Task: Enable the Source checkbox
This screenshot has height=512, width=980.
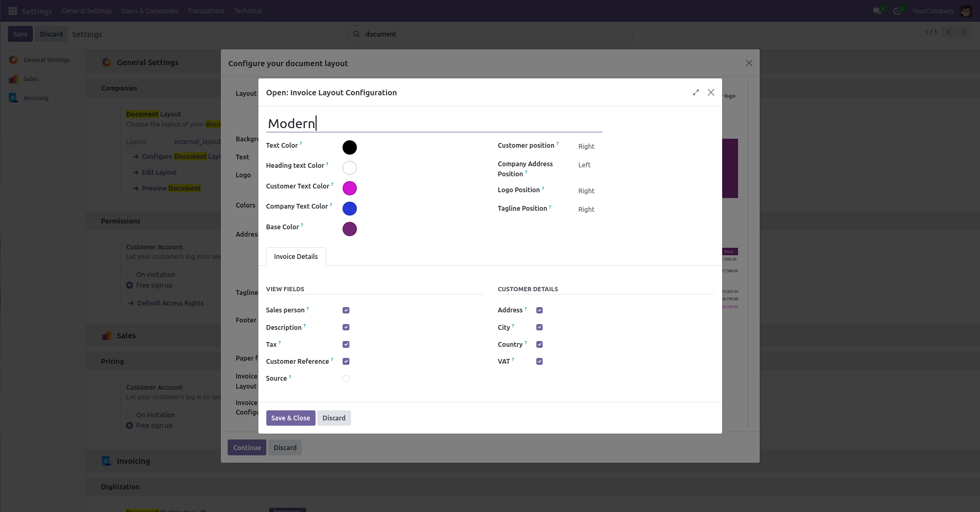Action: click(x=346, y=379)
